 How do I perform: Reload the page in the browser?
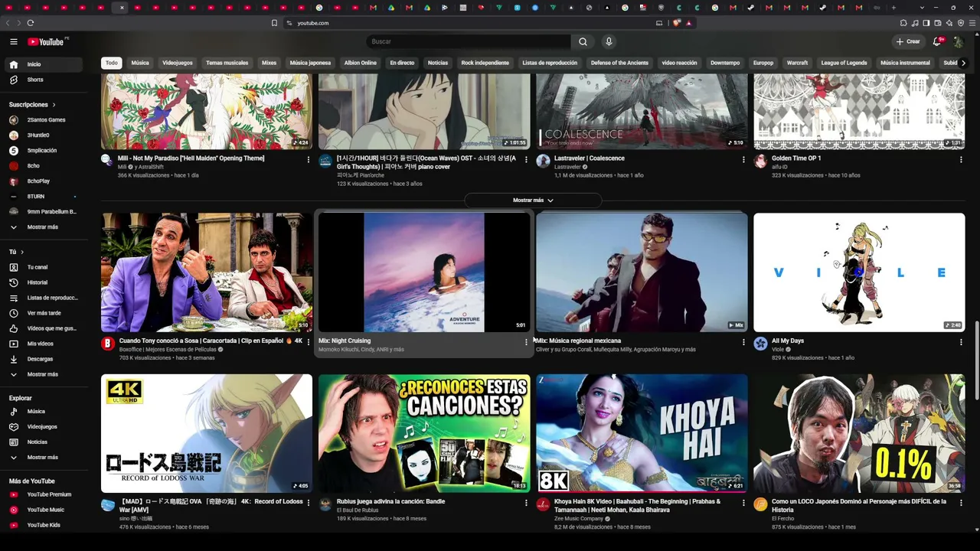tap(30, 23)
